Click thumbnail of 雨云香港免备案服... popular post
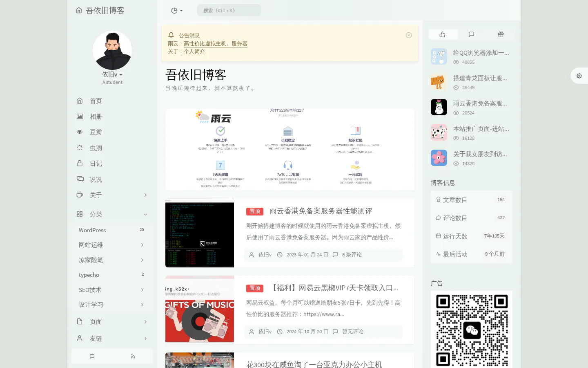This screenshot has width=588, height=368. [439, 107]
